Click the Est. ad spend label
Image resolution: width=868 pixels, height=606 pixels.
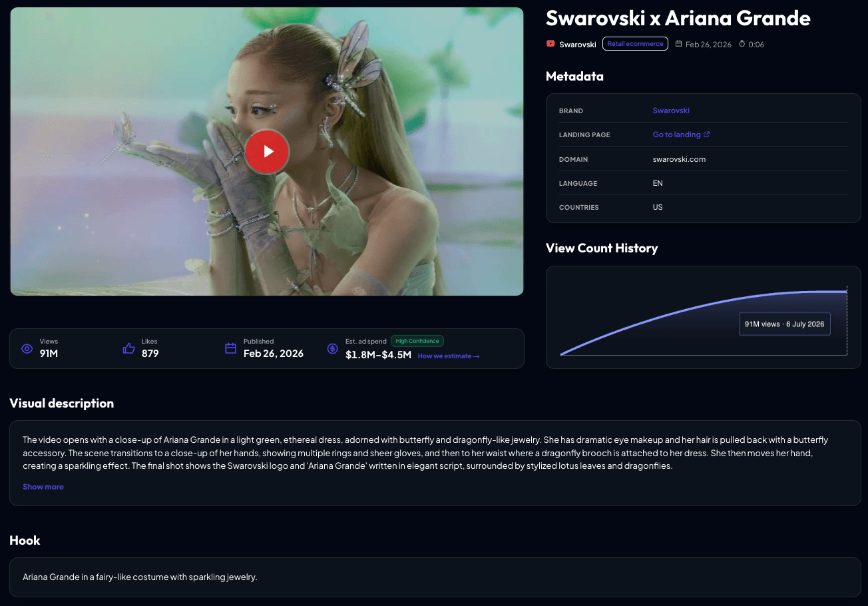(365, 342)
